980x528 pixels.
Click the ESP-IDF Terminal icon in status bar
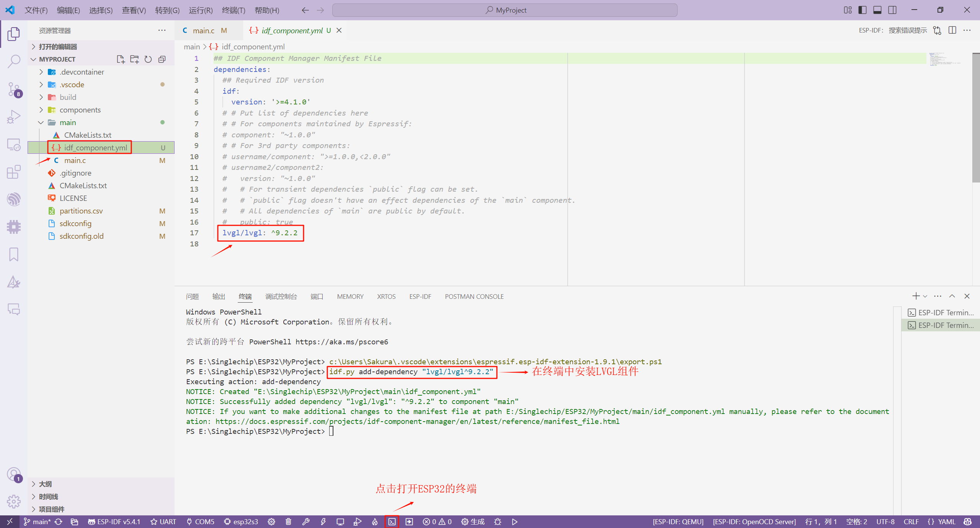point(392,521)
